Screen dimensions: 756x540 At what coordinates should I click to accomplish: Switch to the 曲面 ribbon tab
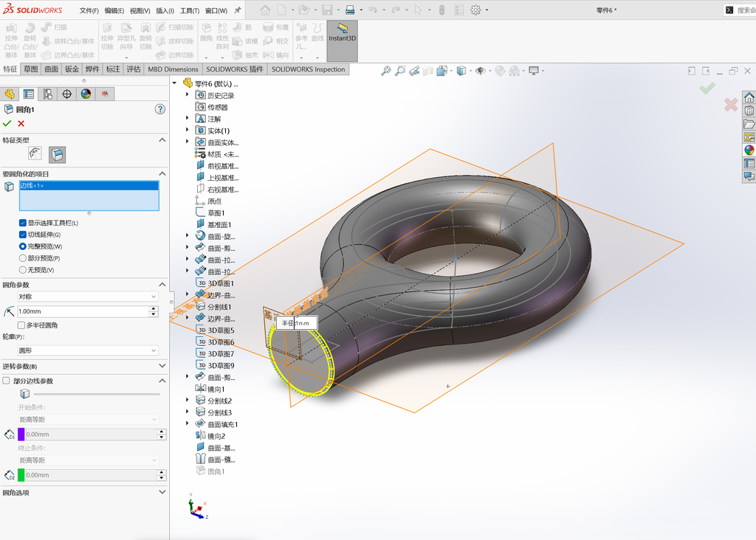[52, 69]
